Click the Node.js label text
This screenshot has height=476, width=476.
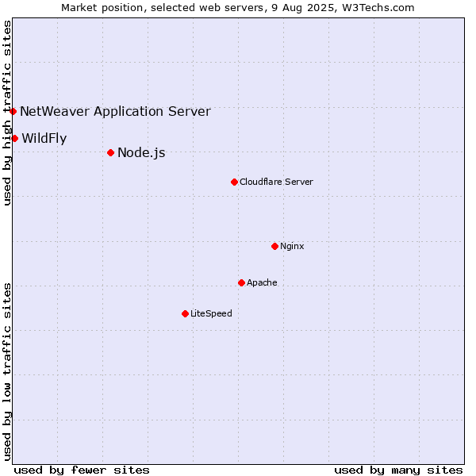pos(141,152)
